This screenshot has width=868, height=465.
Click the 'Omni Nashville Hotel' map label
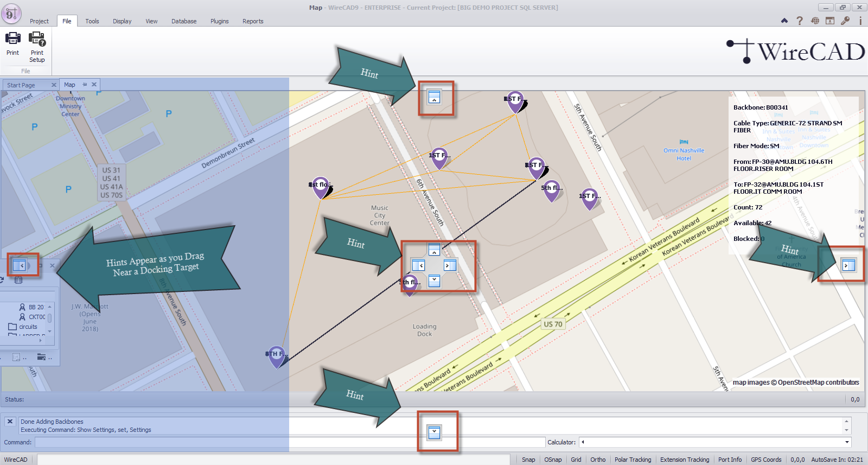pos(684,155)
